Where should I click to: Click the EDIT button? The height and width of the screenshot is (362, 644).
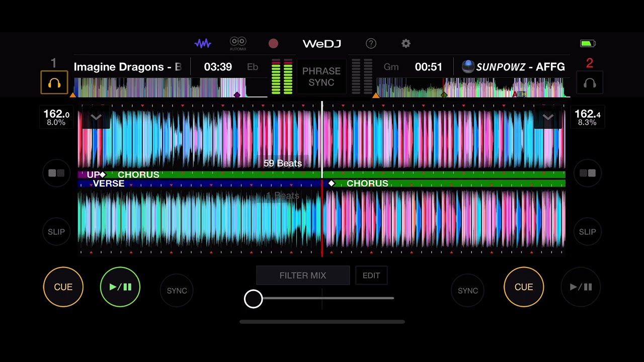pos(371,276)
